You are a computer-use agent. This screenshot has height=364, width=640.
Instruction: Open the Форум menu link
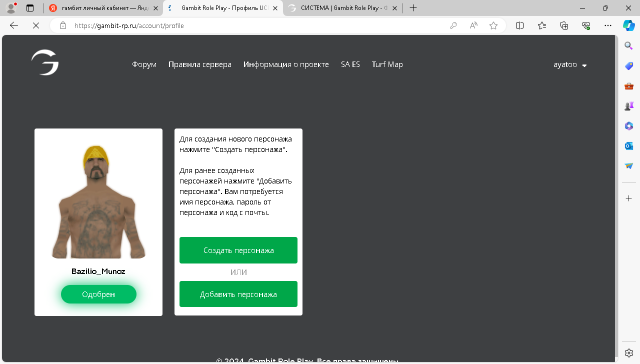pyautogui.click(x=144, y=64)
